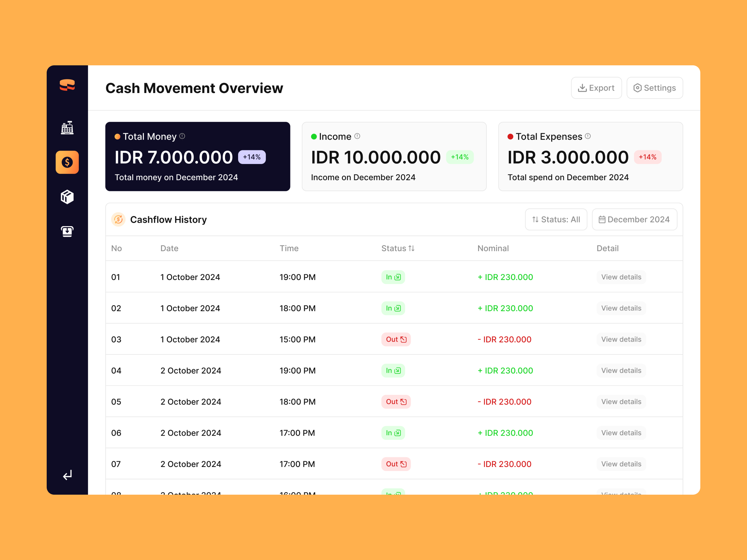Open the December 2024 date picker
Viewport: 747px width, 560px height.
click(635, 219)
